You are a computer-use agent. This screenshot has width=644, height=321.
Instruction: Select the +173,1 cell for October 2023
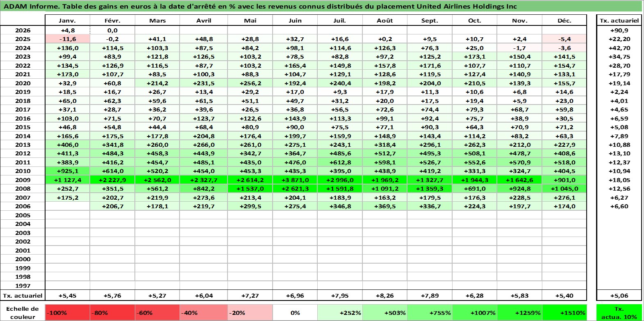(x=474, y=57)
